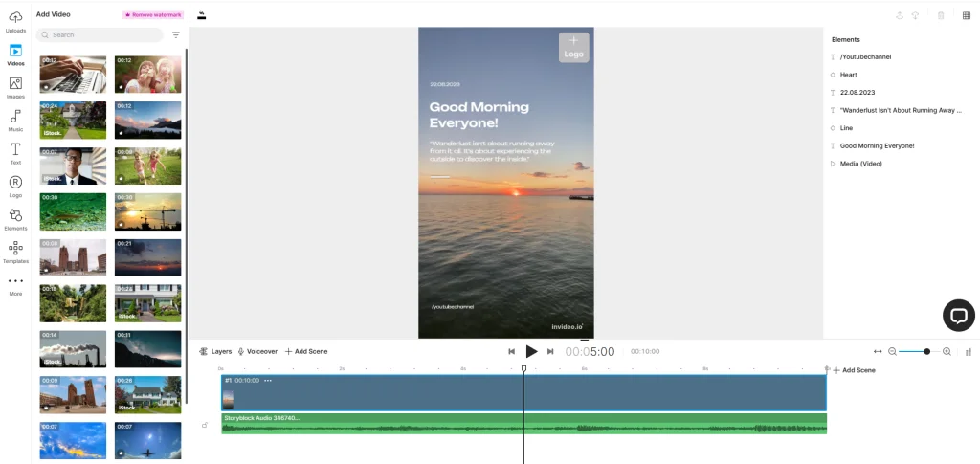This screenshot has height=464, width=980.
Task: Open the Uploads section in the sidebar
Action: tap(15, 22)
